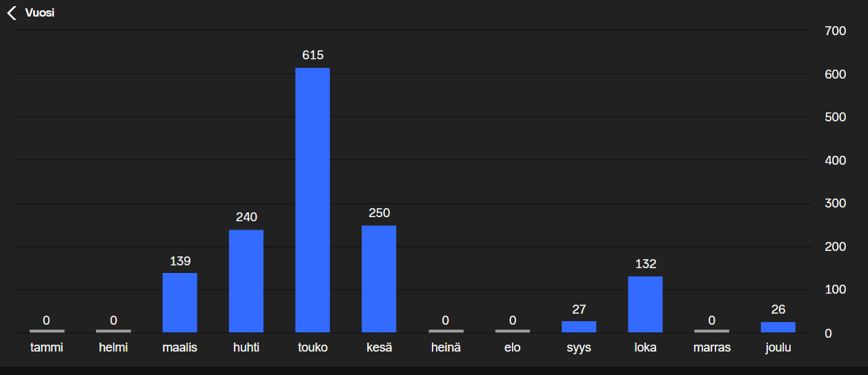The height and width of the screenshot is (375, 868).
Task: Select the touko bar showing 615
Action: (313, 200)
